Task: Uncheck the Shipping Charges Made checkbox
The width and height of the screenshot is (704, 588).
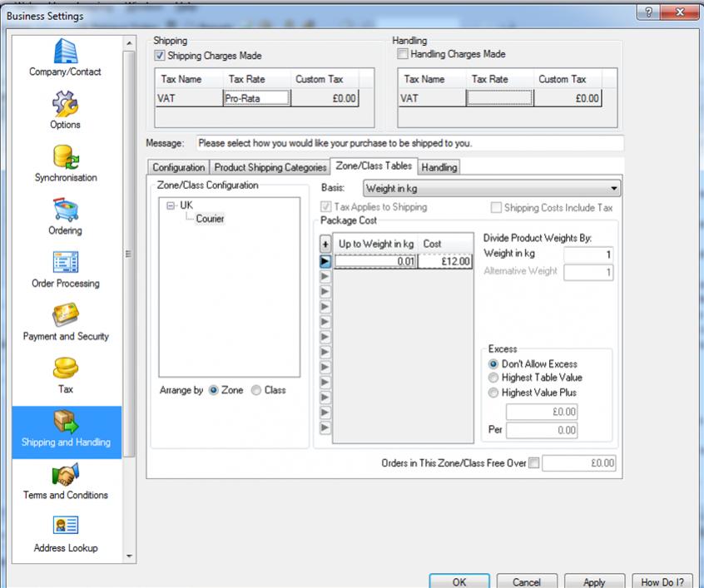Action: (161, 56)
